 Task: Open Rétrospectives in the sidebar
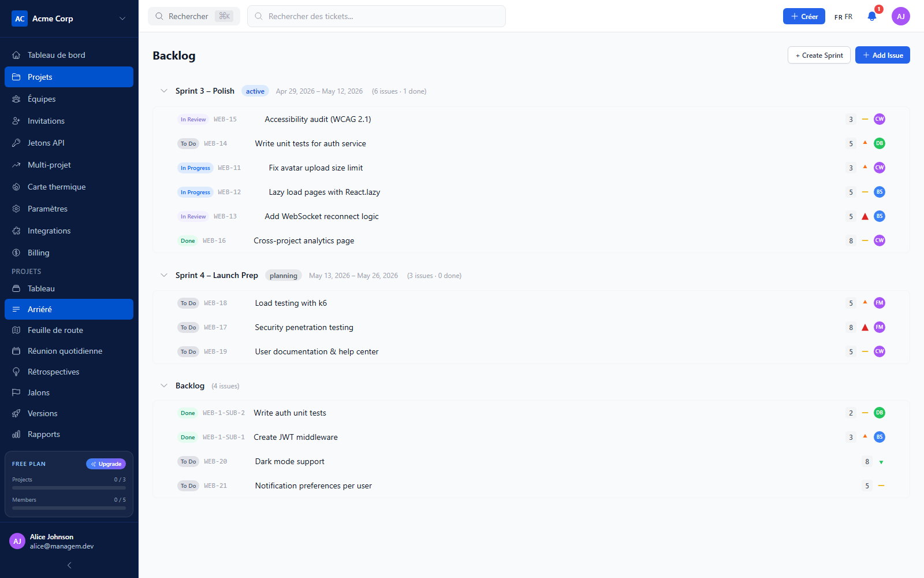point(69,372)
